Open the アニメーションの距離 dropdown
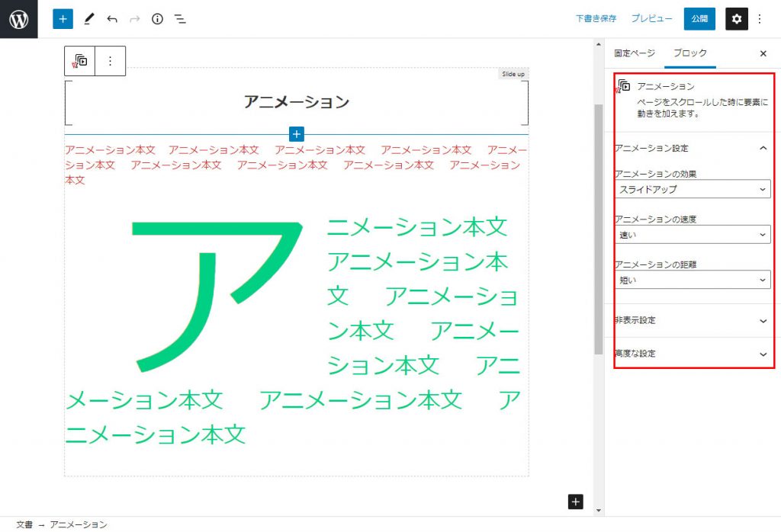This screenshot has width=781, height=532. click(x=692, y=280)
